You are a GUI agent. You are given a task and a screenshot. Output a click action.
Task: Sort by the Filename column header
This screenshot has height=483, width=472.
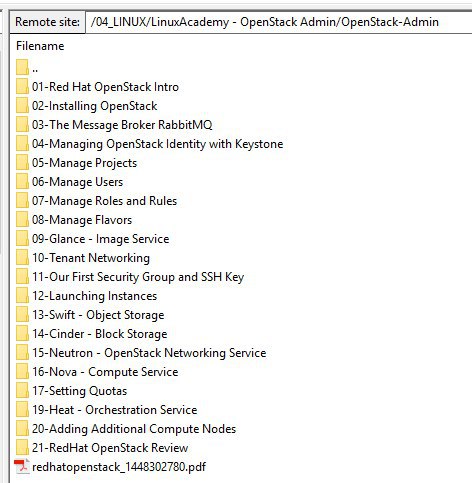(40, 46)
